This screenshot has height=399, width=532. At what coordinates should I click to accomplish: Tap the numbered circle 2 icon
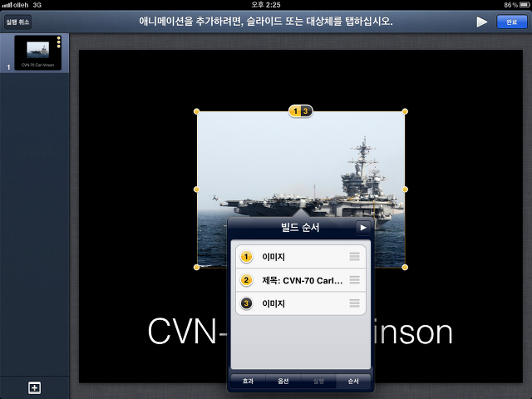tap(246, 280)
